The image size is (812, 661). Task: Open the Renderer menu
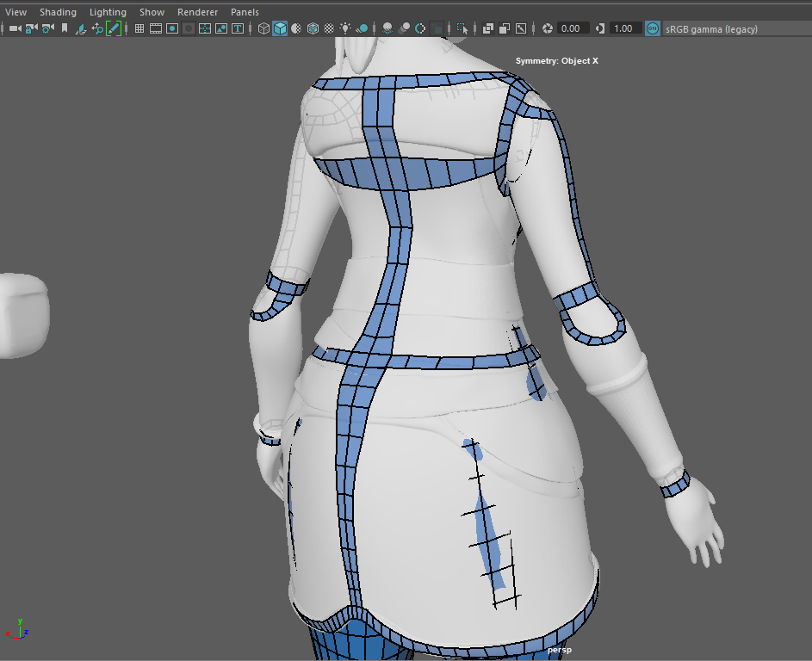click(197, 12)
